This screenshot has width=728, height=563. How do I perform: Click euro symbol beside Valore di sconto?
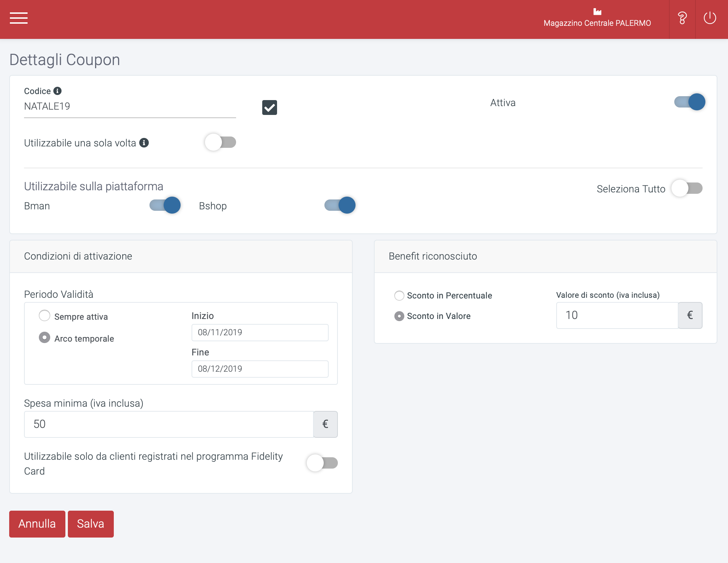point(690,315)
